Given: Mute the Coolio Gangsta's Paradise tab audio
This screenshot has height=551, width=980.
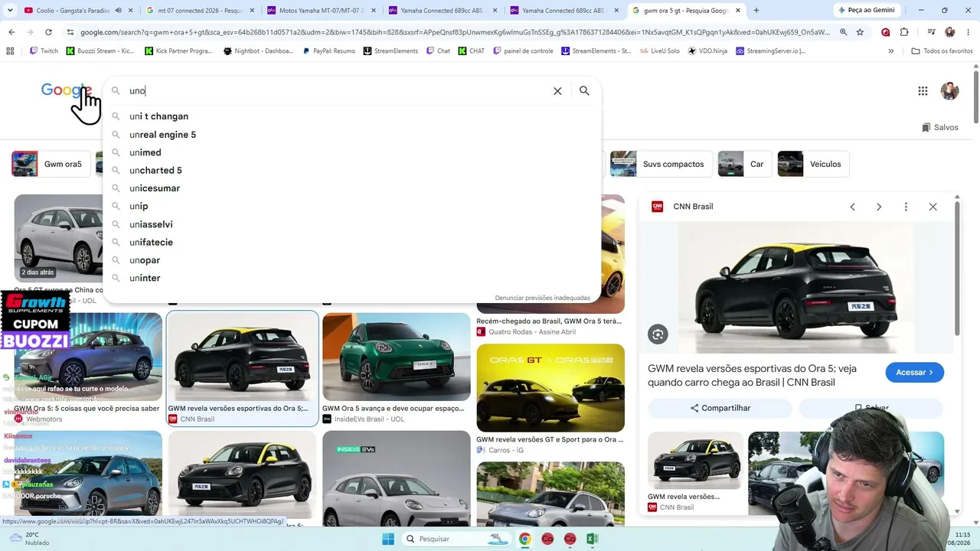Looking at the screenshot, I should click(x=118, y=11).
